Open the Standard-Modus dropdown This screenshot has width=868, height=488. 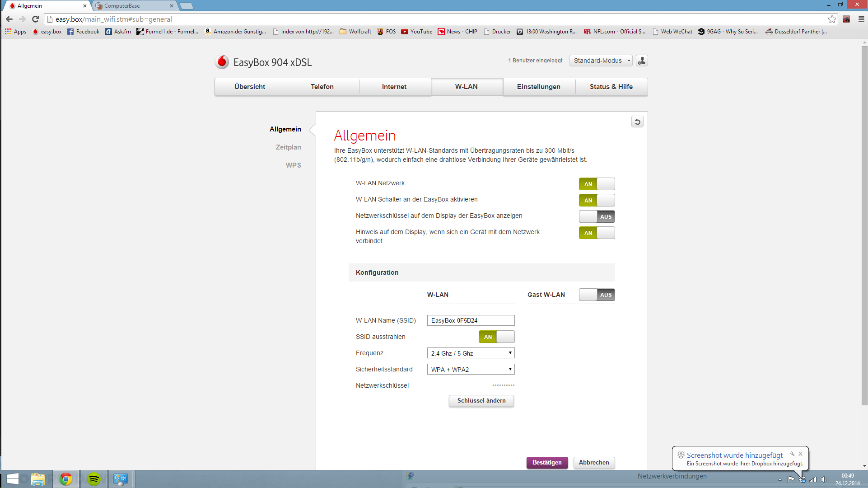pos(601,61)
